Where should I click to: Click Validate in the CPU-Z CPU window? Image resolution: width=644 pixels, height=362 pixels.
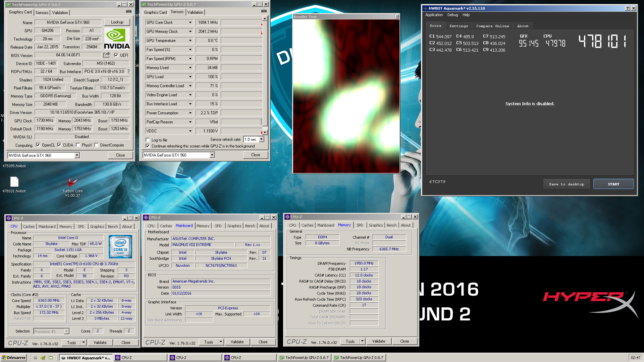100,343
